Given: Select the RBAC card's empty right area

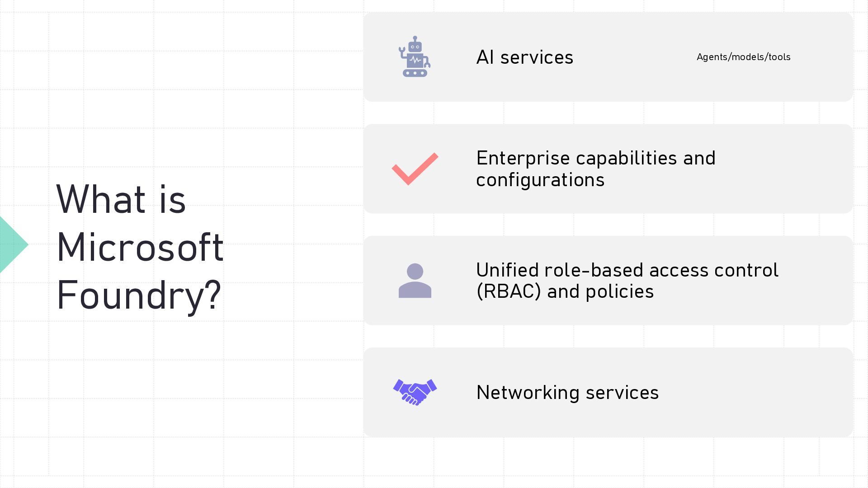Looking at the screenshot, I should coord(816,281).
